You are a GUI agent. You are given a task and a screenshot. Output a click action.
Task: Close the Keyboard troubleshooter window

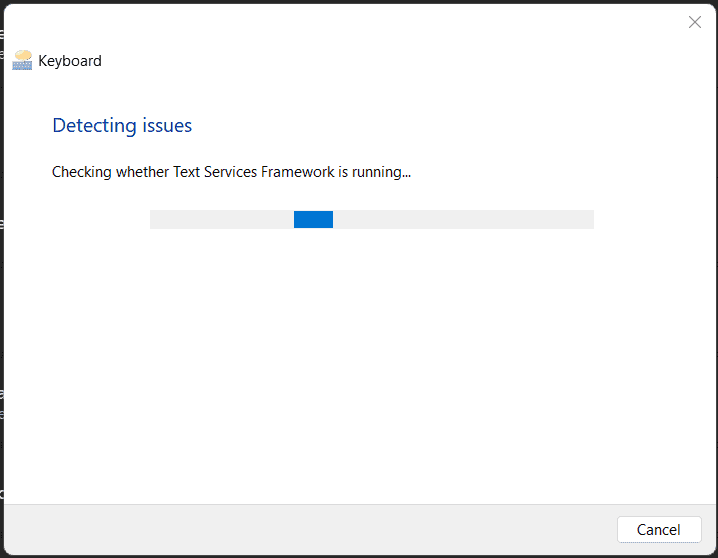click(x=695, y=22)
